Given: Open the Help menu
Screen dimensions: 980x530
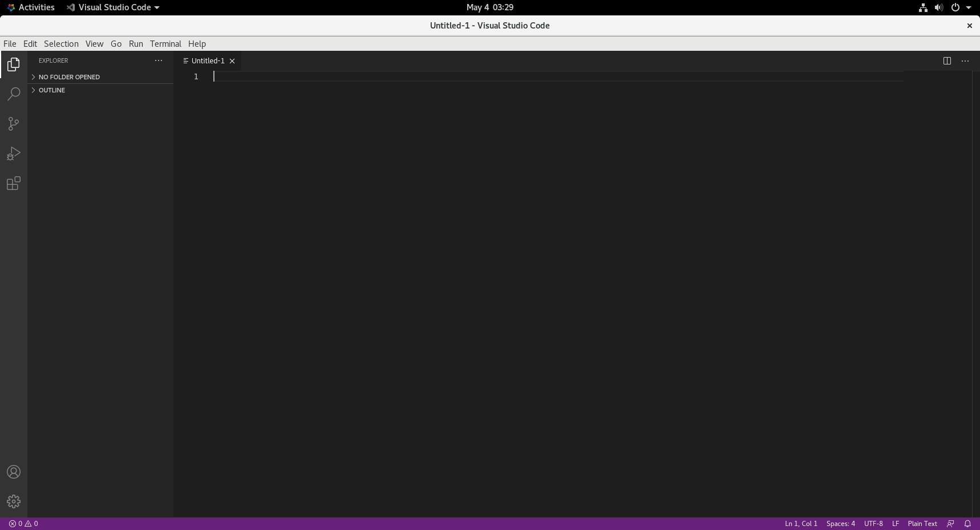Looking at the screenshot, I should pyautogui.click(x=197, y=44).
